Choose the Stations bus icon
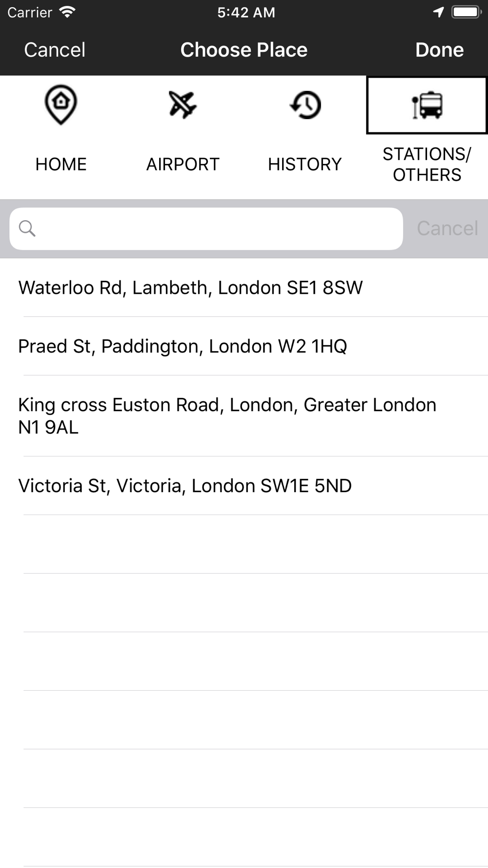Viewport: 488px width, 868px height. coord(427,105)
